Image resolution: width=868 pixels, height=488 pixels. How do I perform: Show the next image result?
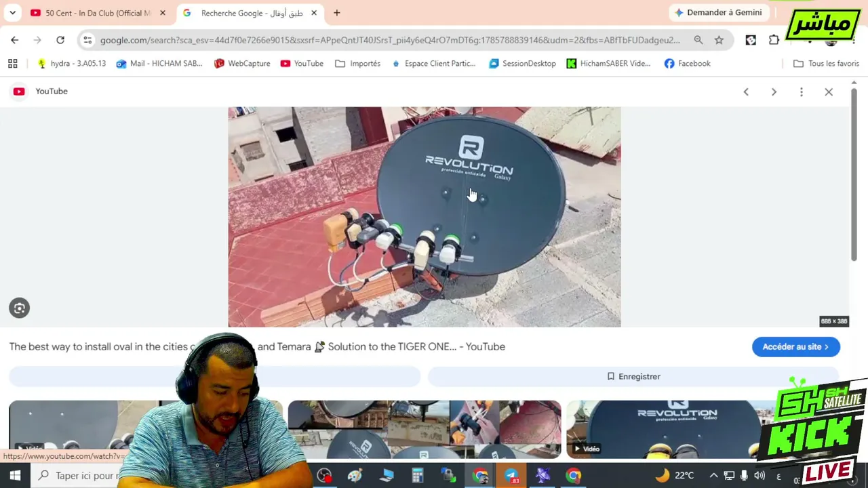[x=774, y=91]
